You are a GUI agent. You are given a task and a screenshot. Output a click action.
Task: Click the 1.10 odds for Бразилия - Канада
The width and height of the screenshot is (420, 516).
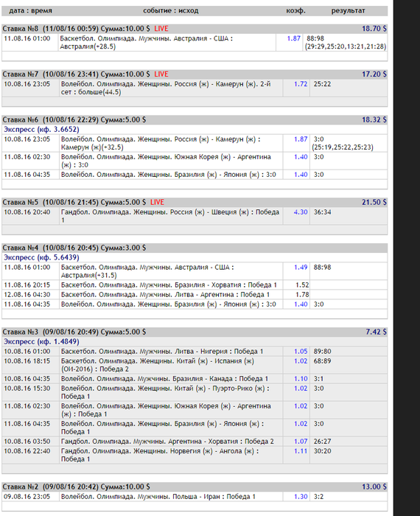tap(301, 379)
